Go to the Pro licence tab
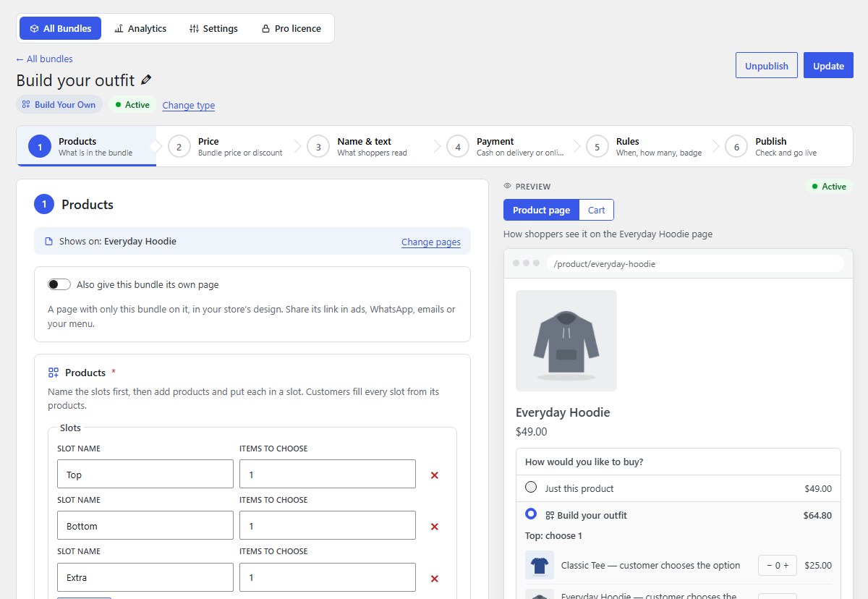Screen dimensions: 868x599 pyautogui.click(x=291, y=29)
